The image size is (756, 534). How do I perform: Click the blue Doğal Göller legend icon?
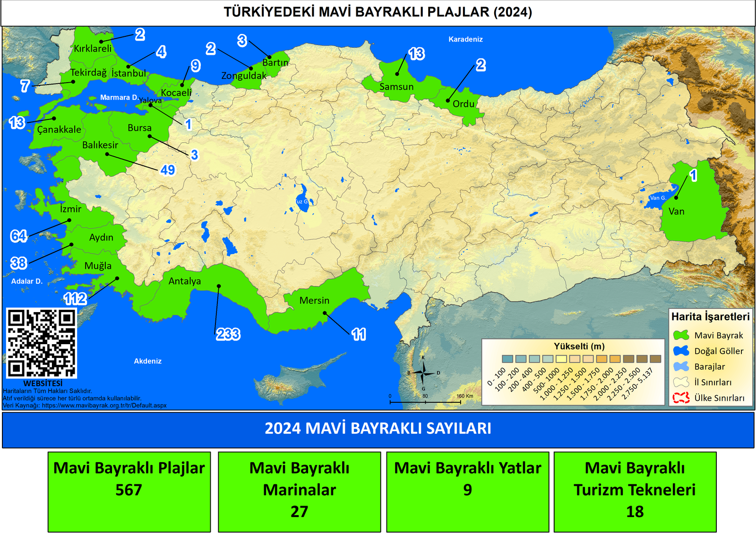tap(681, 351)
